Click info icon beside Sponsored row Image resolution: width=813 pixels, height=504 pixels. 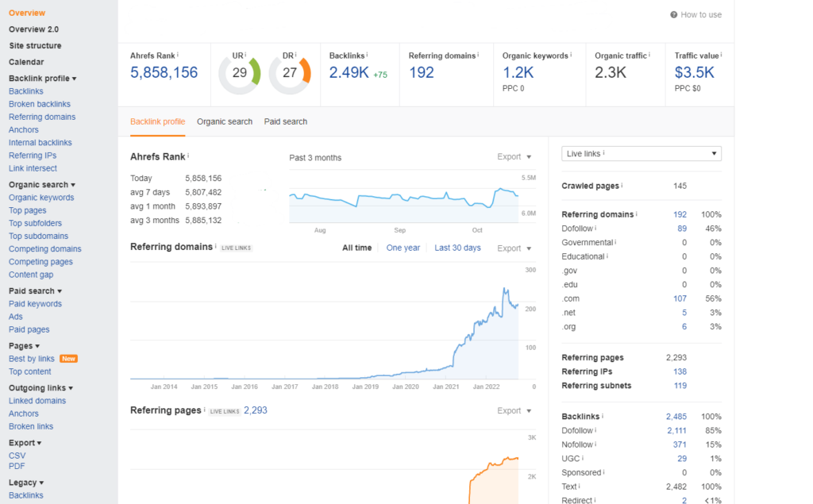pyautogui.click(x=604, y=471)
